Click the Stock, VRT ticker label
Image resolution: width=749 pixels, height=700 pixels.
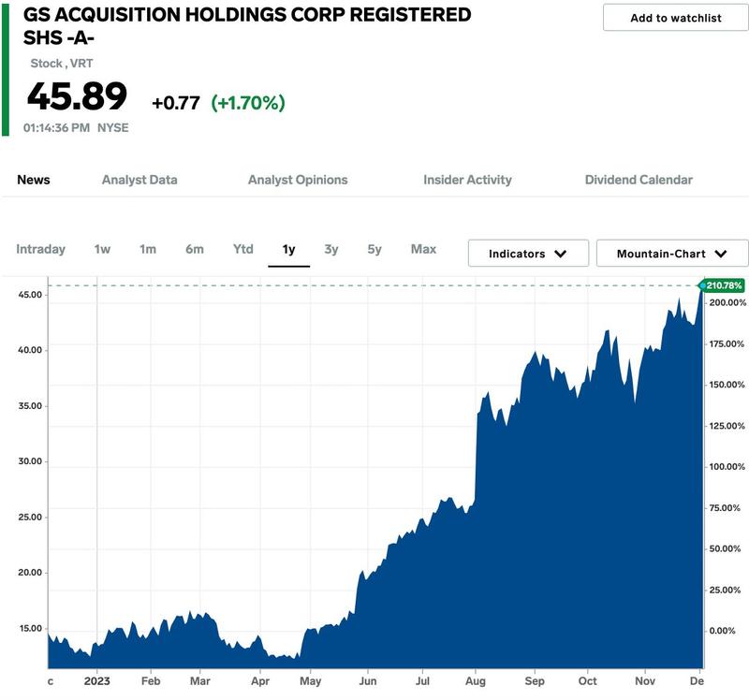(62, 64)
